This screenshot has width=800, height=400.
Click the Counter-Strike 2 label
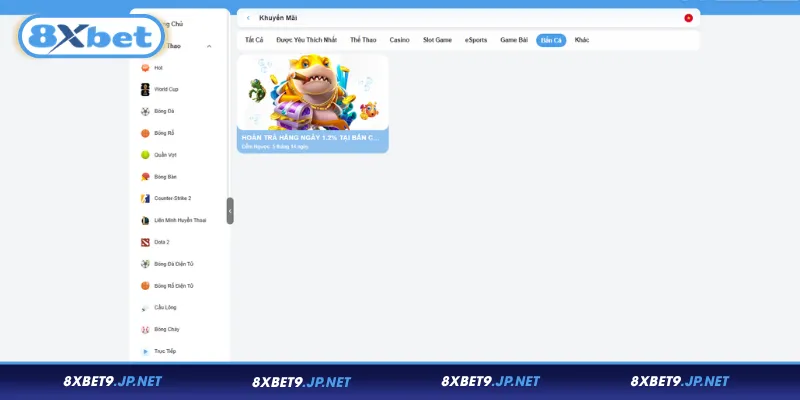pyautogui.click(x=173, y=198)
